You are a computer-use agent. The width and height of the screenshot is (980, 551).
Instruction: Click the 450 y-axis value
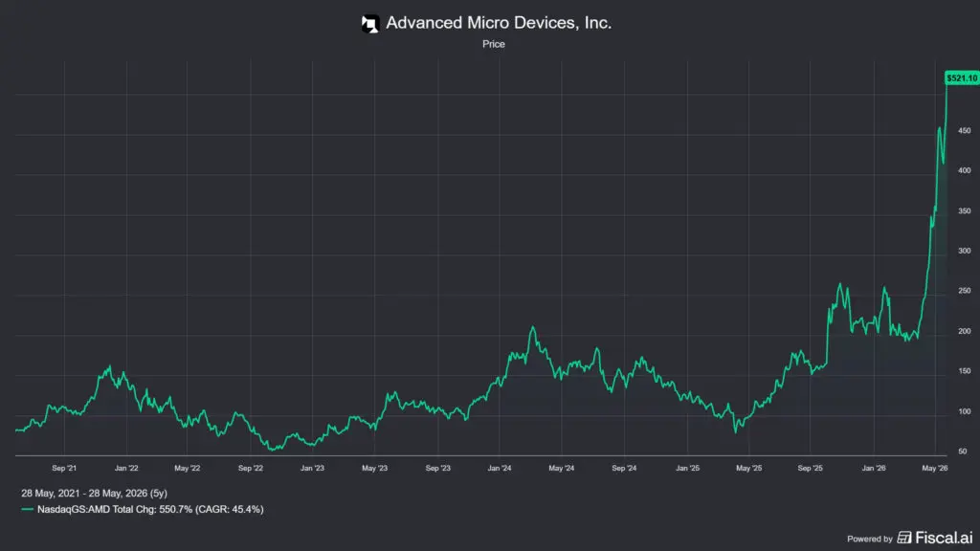tap(965, 130)
